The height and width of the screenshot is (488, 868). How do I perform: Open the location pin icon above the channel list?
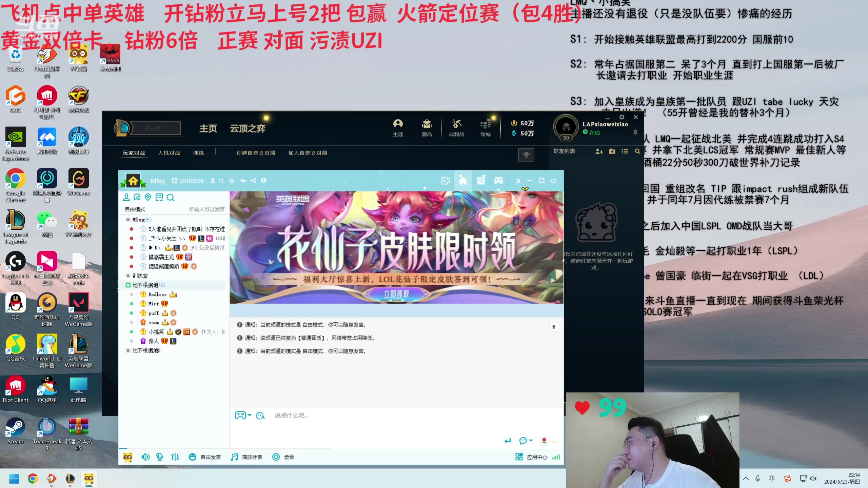click(148, 197)
